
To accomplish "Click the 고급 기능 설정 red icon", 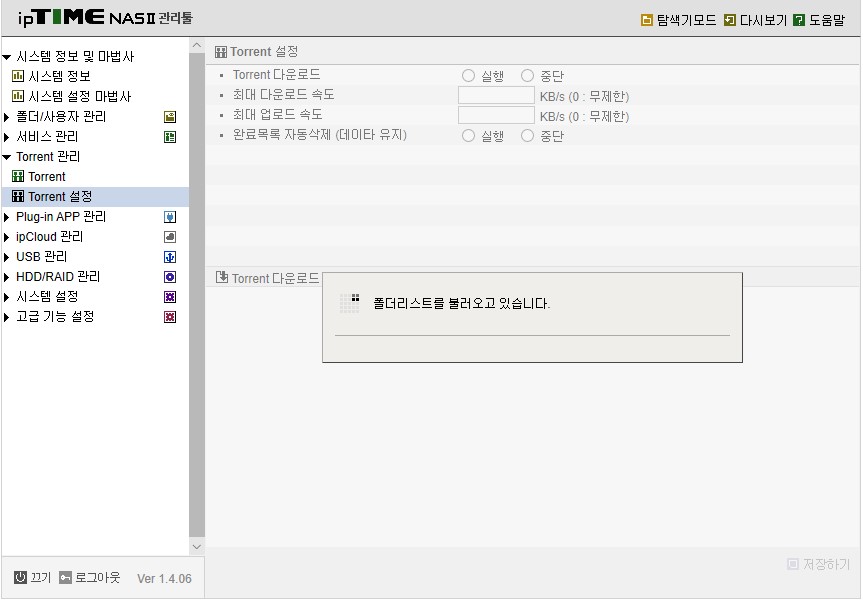I will (x=170, y=317).
